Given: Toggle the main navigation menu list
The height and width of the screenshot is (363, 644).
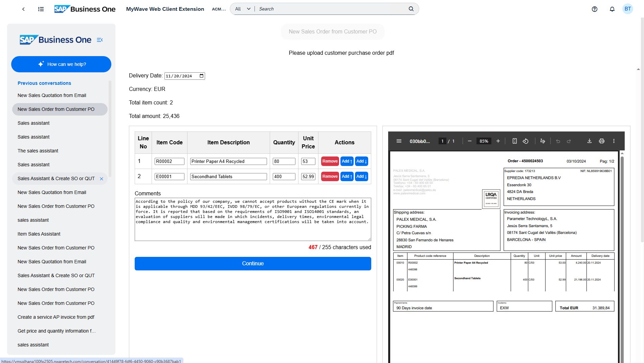Looking at the screenshot, I should click(41, 9).
